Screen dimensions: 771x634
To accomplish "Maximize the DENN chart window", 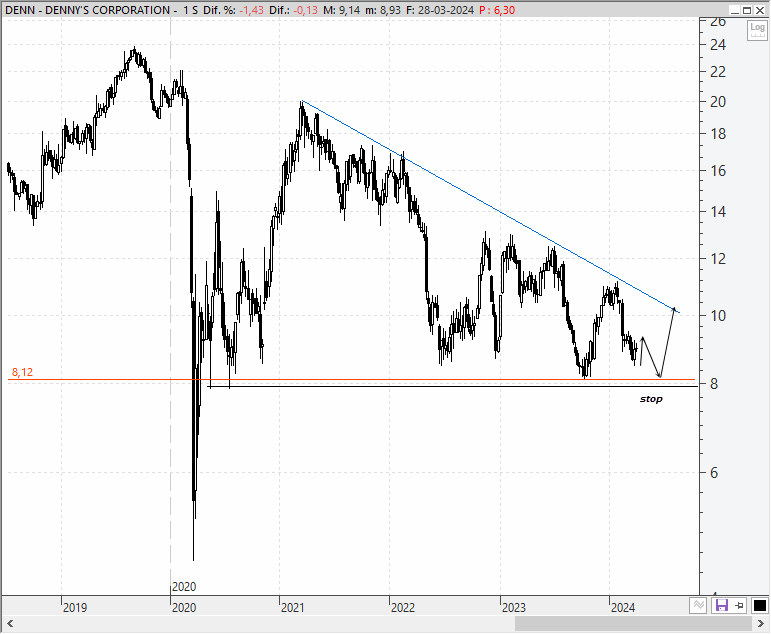I will click(x=747, y=10).
